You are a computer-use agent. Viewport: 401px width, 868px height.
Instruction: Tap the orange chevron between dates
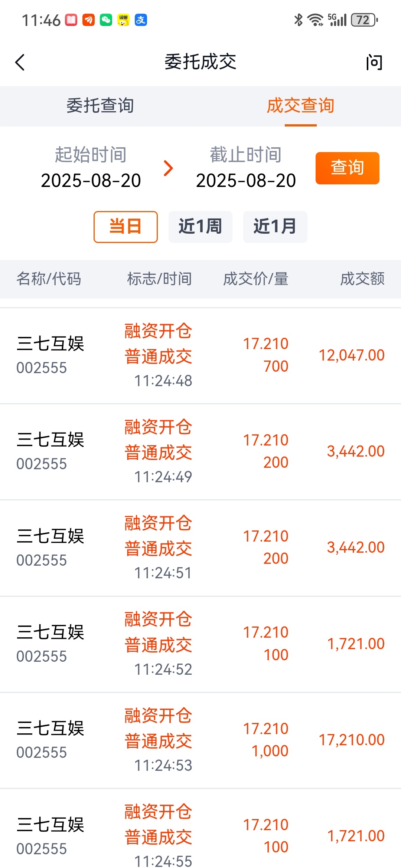click(169, 168)
